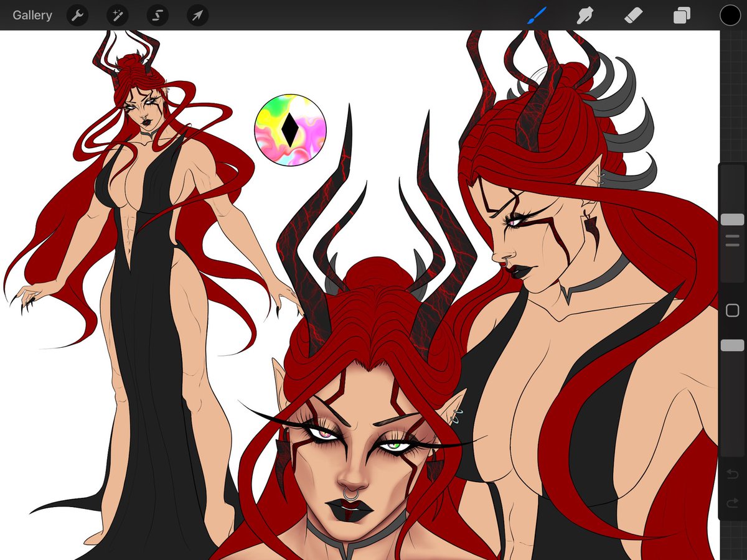The image size is (747, 560).
Task: Select the Smudge tool
Action: coord(585,15)
